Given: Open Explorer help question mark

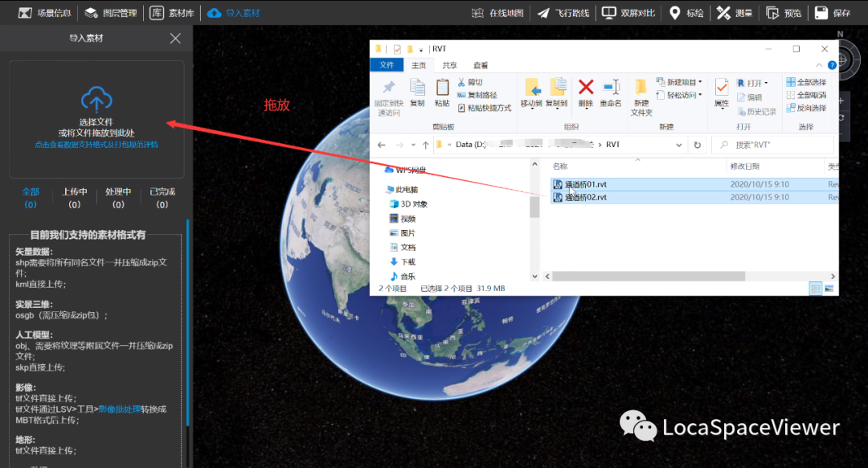Looking at the screenshot, I should coord(832,65).
